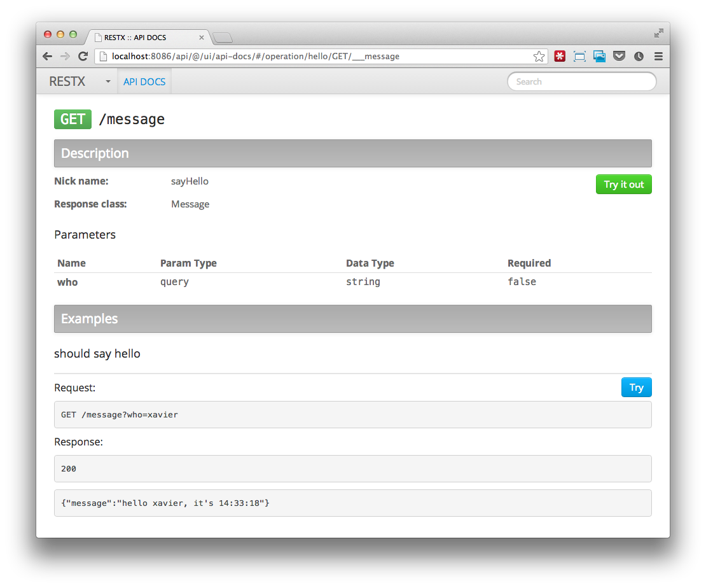The image size is (706, 588).
Task: Click the green Try it out button
Action: pyautogui.click(x=623, y=185)
